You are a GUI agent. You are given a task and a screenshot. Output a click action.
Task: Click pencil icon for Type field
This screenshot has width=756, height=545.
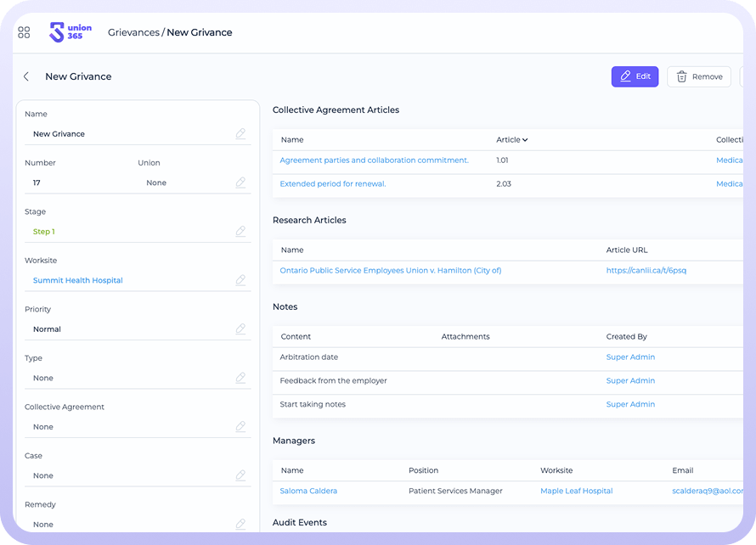pyautogui.click(x=241, y=378)
